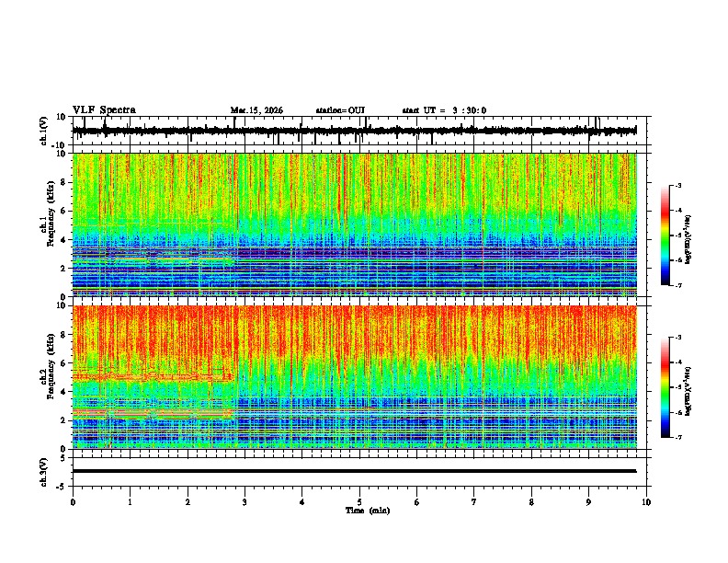This screenshot has height=563, width=728.
Task: Click the "-5" tick on ch.3 voltage axis
Action: (63, 487)
